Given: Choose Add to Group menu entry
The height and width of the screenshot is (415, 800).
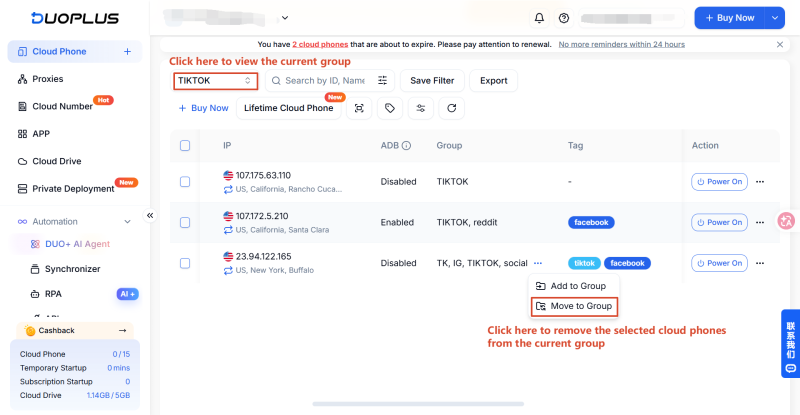Looking at the screenshot, I should click(573, 286).
